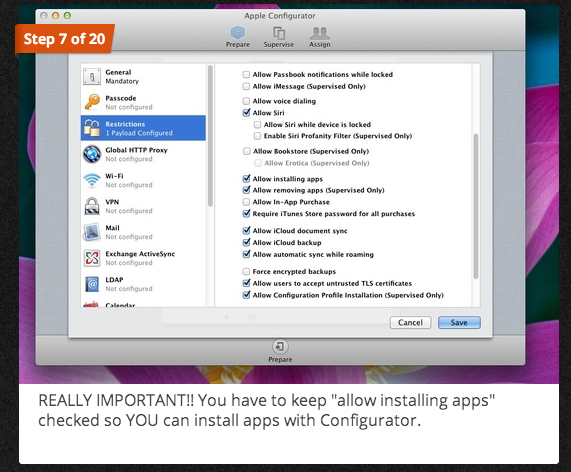571x472 pixels.
Task: Select the Restrictions padlock icon
Action: (x=92, y=128)
